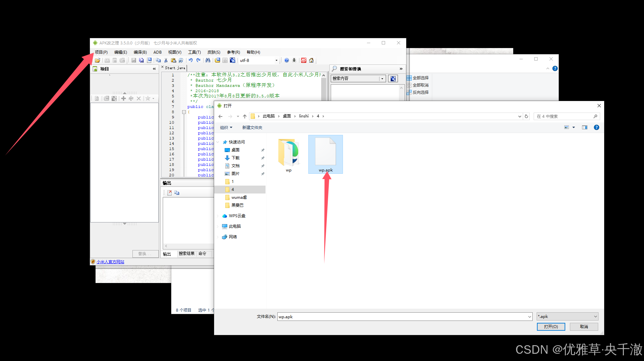The height and width of the screenshot is (361, 644).
Task: Click the red Weibo icon
Action: [304, 61]
